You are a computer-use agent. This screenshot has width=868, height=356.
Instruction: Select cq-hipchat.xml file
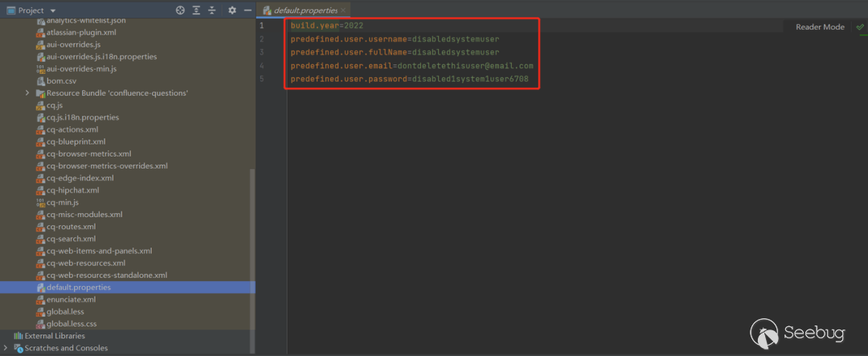(72, 190)
